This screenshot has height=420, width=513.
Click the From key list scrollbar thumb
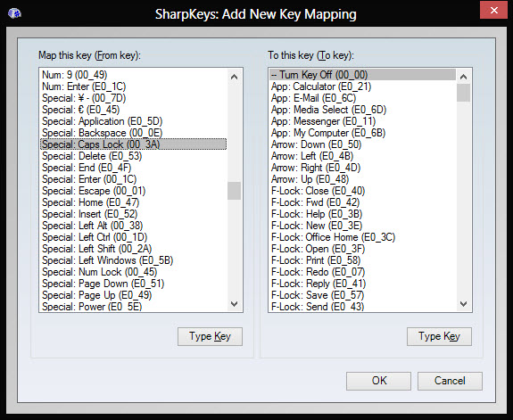(x=234, y=191)
